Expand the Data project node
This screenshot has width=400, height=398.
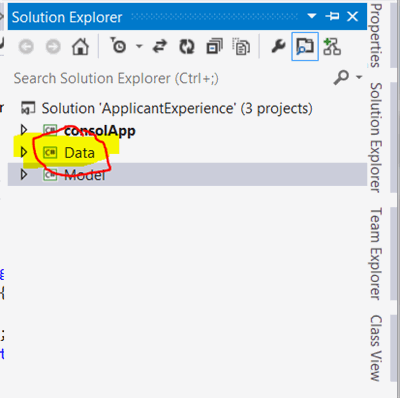24,152
